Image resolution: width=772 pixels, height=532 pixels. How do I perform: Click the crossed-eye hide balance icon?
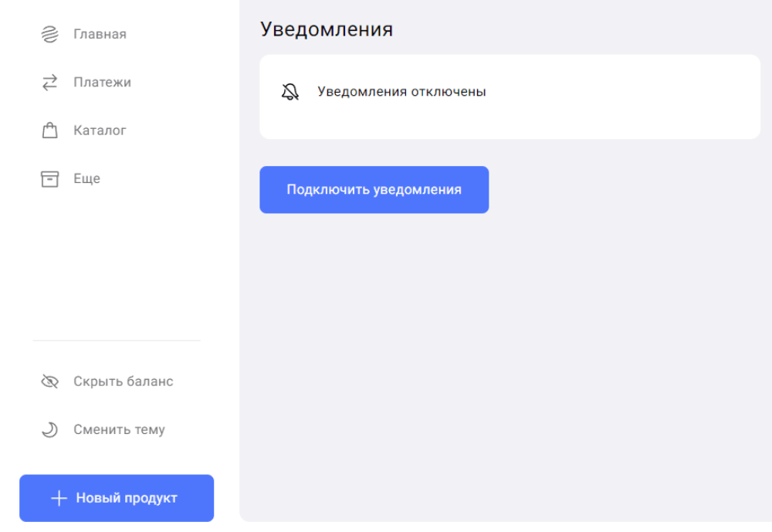[x=49, y=381]
